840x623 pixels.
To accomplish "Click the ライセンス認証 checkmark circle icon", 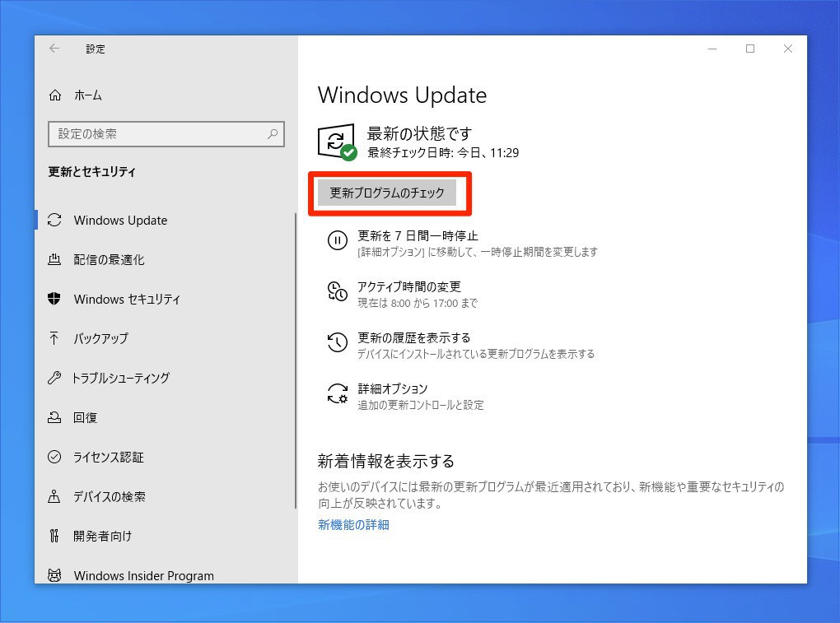I will pyautogui.click(x=54, y=457).
